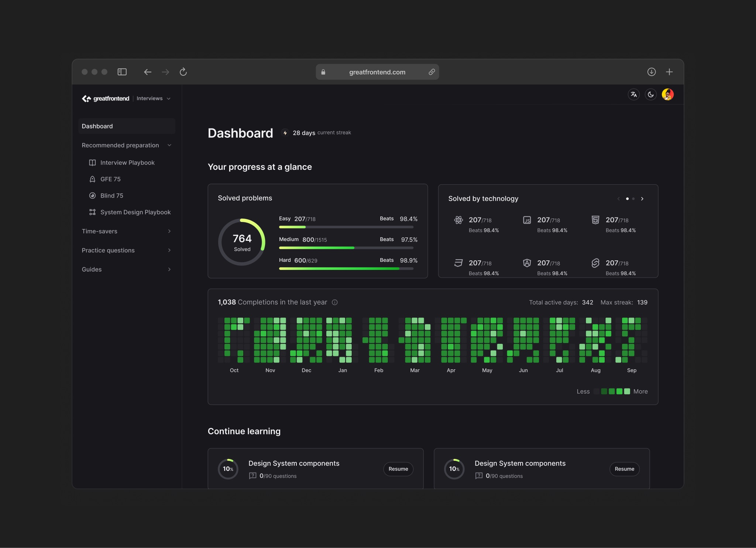This screenshot has width=756, height=548.
Task: Click the darkest gray legend swatch
Action: pos(597,391)
